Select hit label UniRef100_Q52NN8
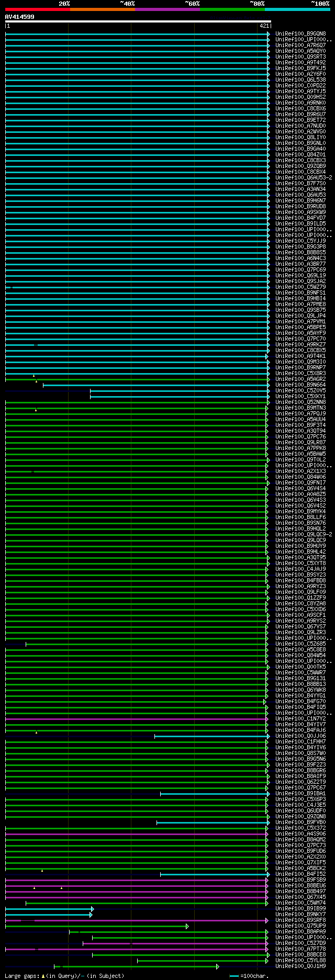This screenshot has height=980, width=335. pos(300,402)
